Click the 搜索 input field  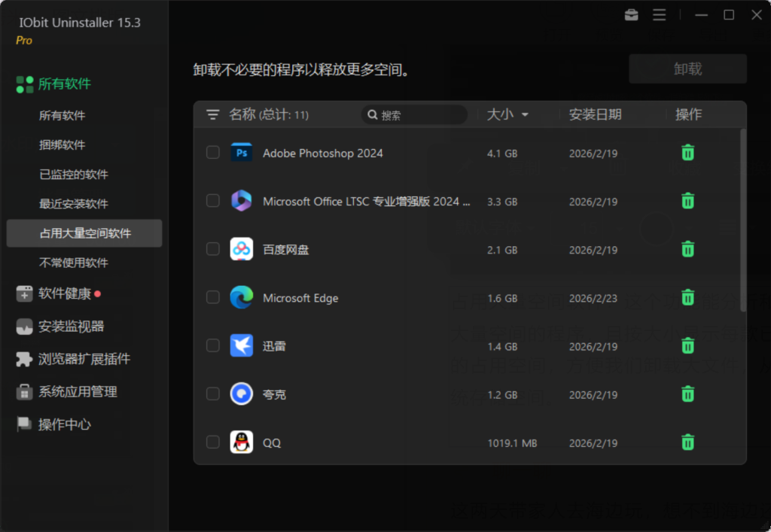click(x=414, y=114)
